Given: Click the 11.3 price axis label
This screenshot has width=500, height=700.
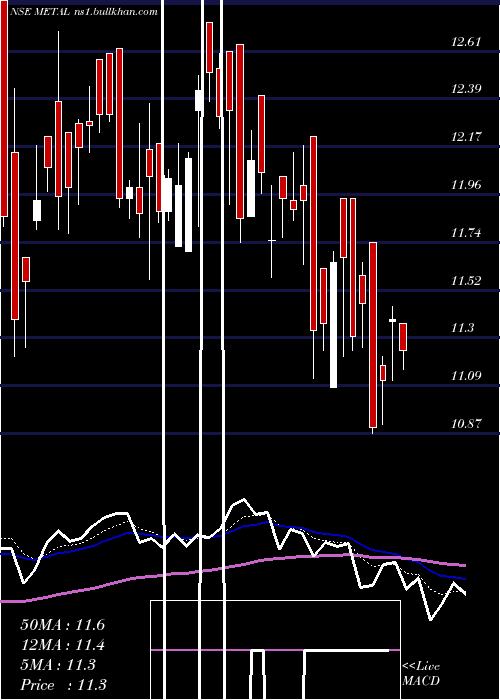Looking at the screenshot, I should (462, 328).
